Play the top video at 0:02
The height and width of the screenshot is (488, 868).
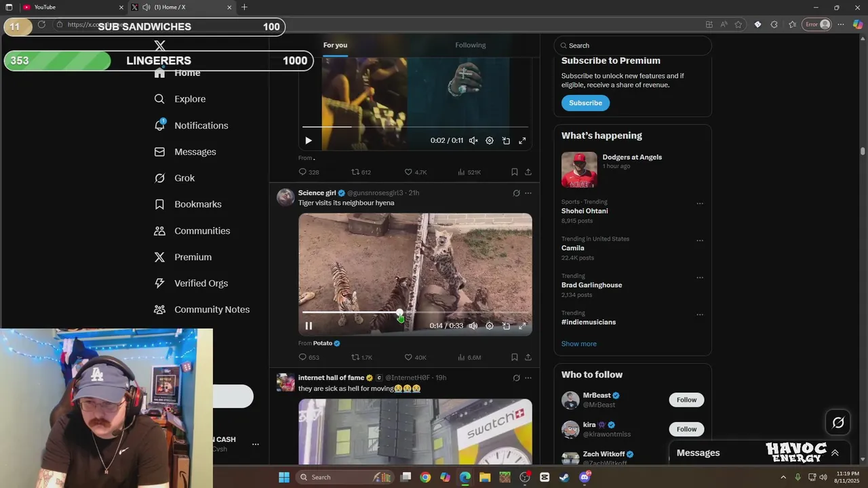pyautogui.click(x=309, y=141)
